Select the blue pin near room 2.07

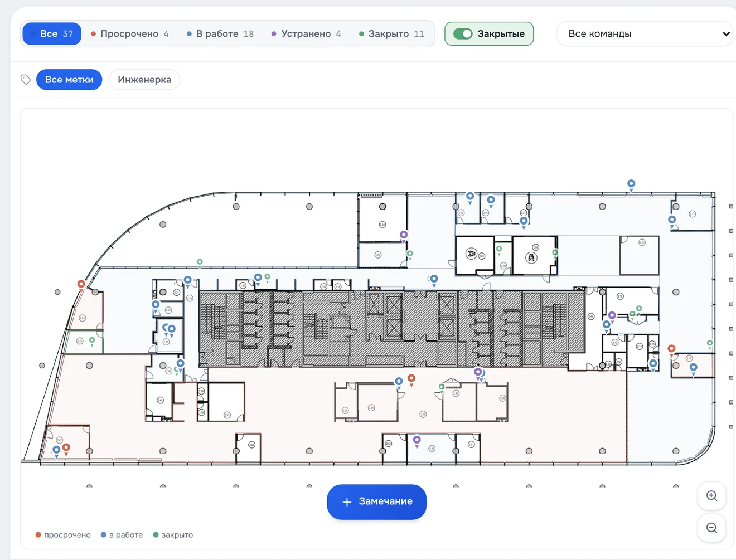(524, 222)
